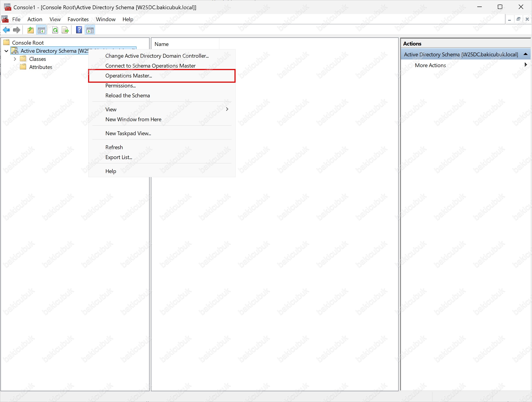
Task: Choose New Window from Here
Action: tap(162, 119)
